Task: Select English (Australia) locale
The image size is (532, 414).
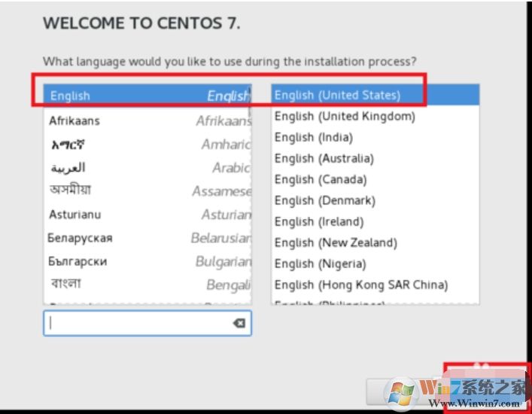Action: 375,158
